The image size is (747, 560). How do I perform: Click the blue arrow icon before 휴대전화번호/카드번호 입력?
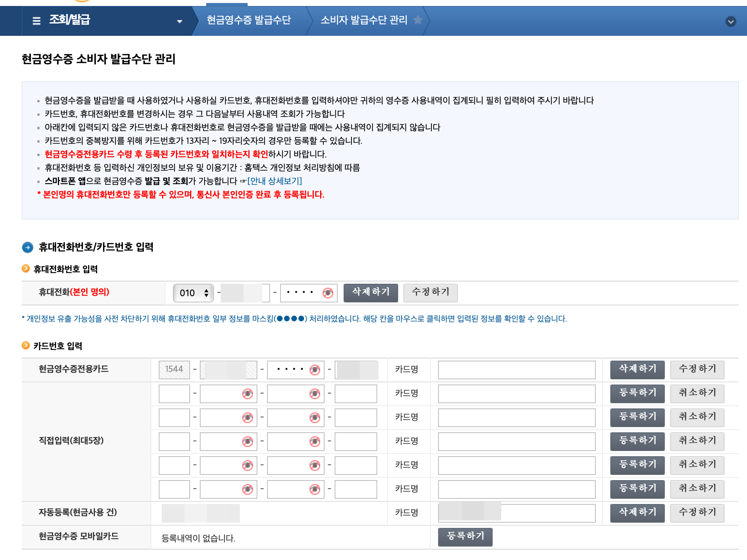[x=28, y=247]
